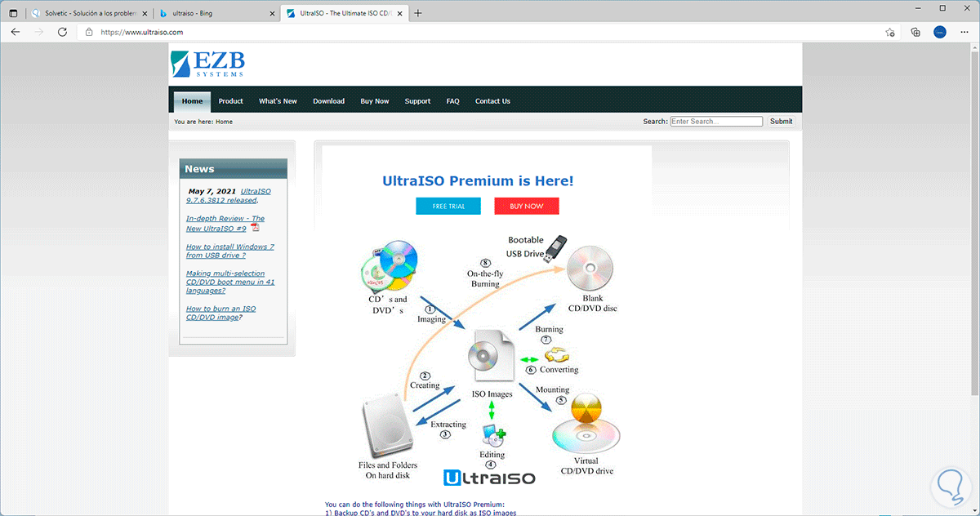Open In-depth Review New UltraISO link
Screen dimensions: 980x516
225,223
